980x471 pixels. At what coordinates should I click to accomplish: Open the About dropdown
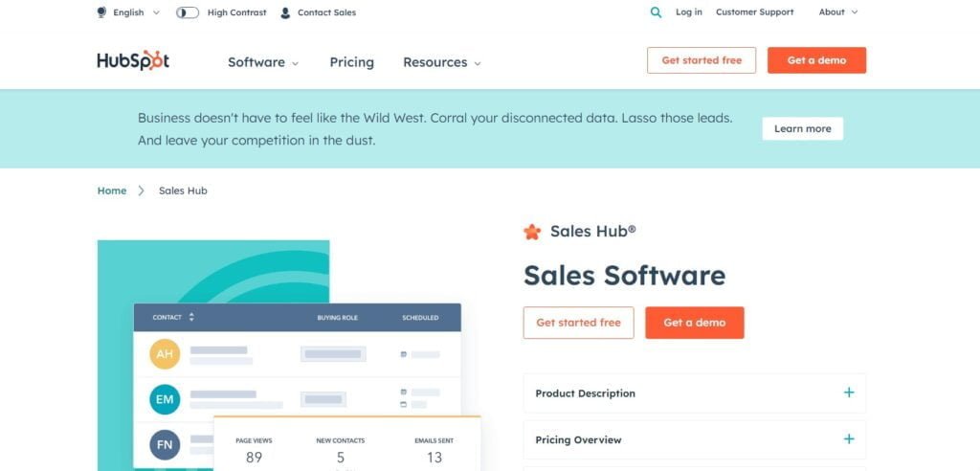[838, 12]
